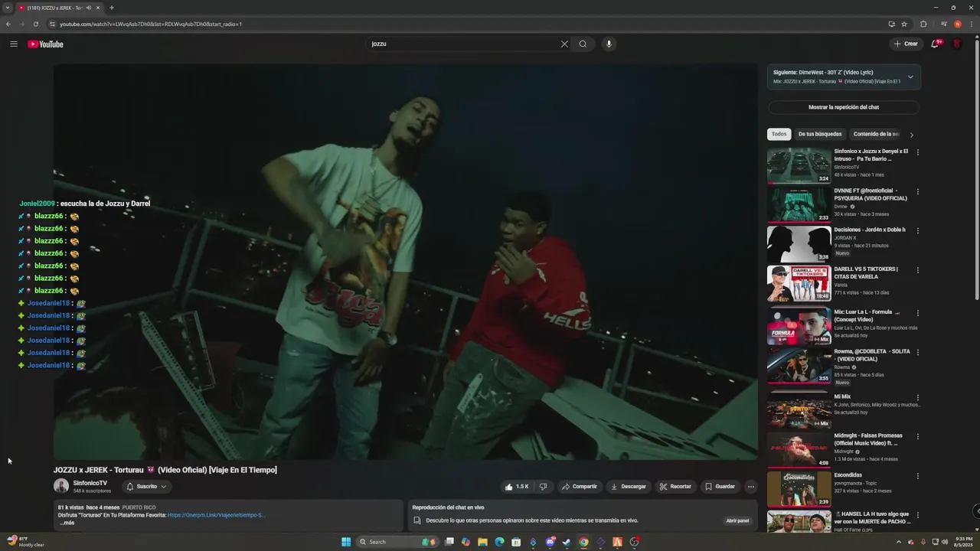Open Discord from the taskbar

pyautogui.click(x=550, y=542)
